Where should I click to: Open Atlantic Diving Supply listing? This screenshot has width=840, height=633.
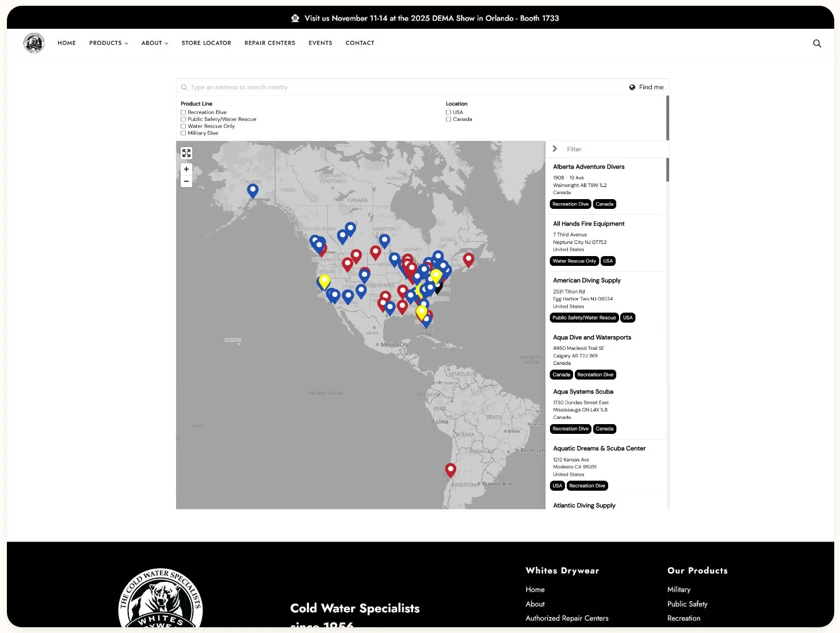click(584, 506)
